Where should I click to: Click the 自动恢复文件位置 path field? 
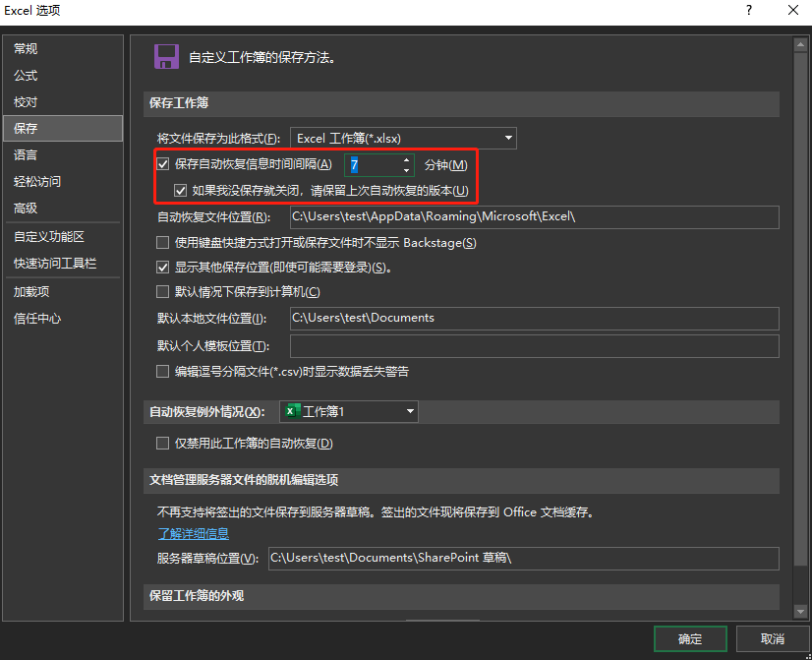click(535, 217)
